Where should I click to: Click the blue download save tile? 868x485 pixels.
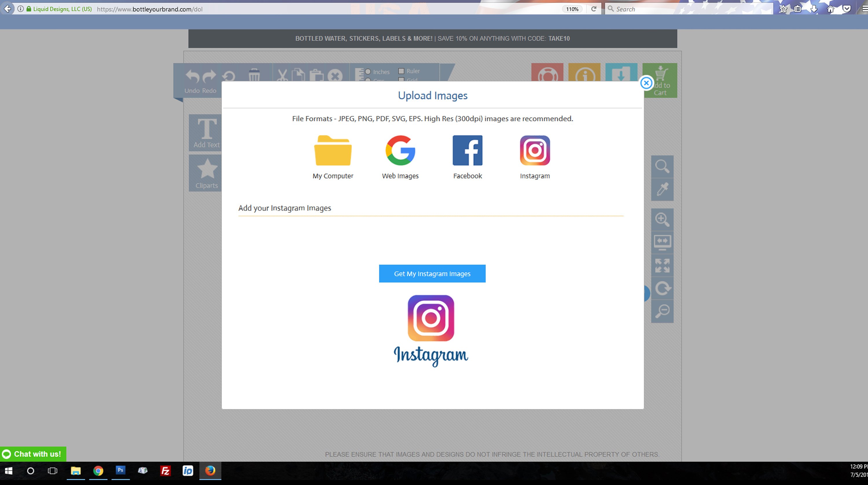click(621, 72)
